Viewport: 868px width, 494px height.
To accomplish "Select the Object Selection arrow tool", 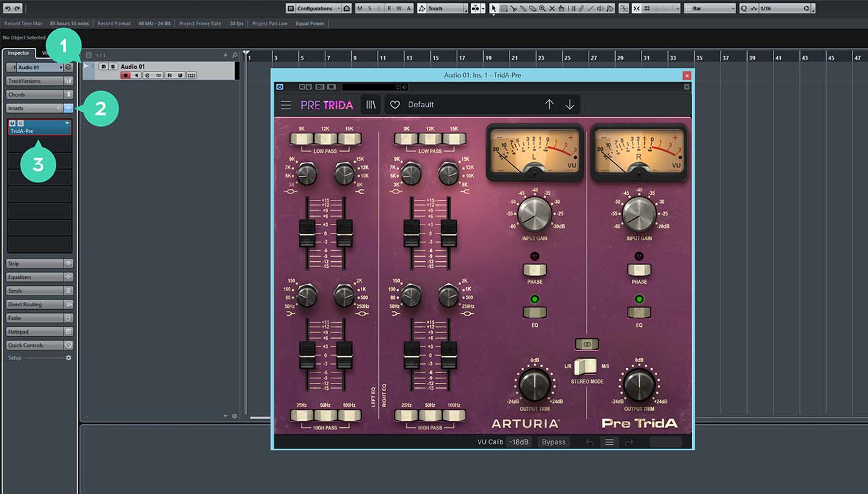I will pyautogui.click(x=494, y=8).
